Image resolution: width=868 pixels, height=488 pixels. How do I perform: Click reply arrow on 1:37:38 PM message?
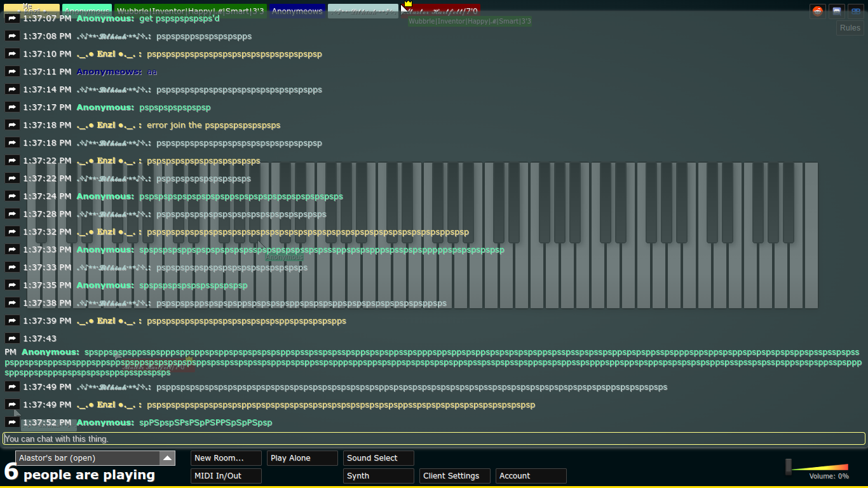[12, 303]
